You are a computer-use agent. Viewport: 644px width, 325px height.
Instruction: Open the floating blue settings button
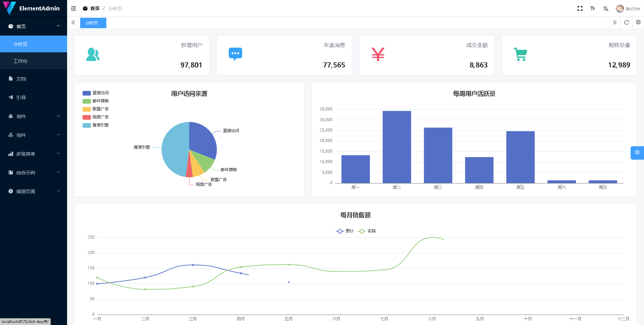637,153
